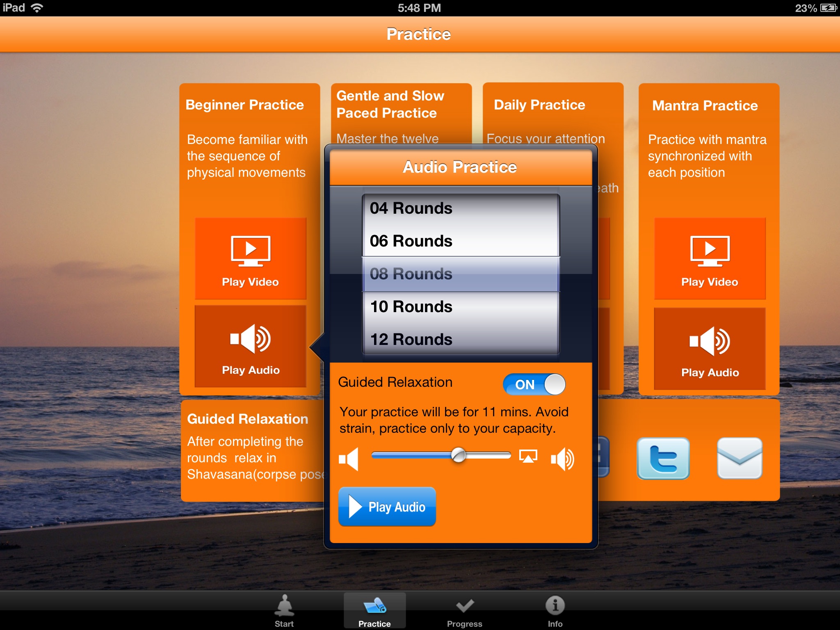Screen dimensions: 840x630
Task: Drag the volume slider to adjust level
Action: click(x=459, y=456)
